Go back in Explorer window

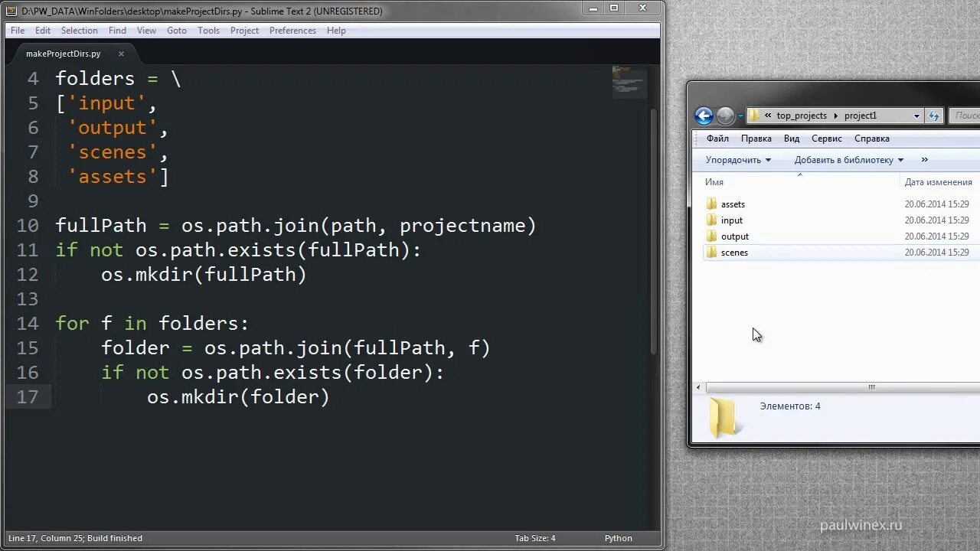point(704,116)
